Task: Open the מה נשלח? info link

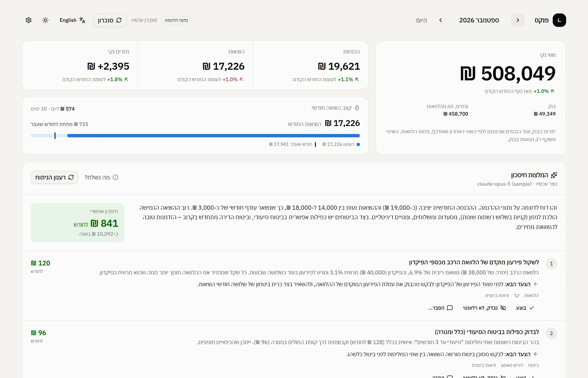Action: pyautogui.click(x=101, y=177)
